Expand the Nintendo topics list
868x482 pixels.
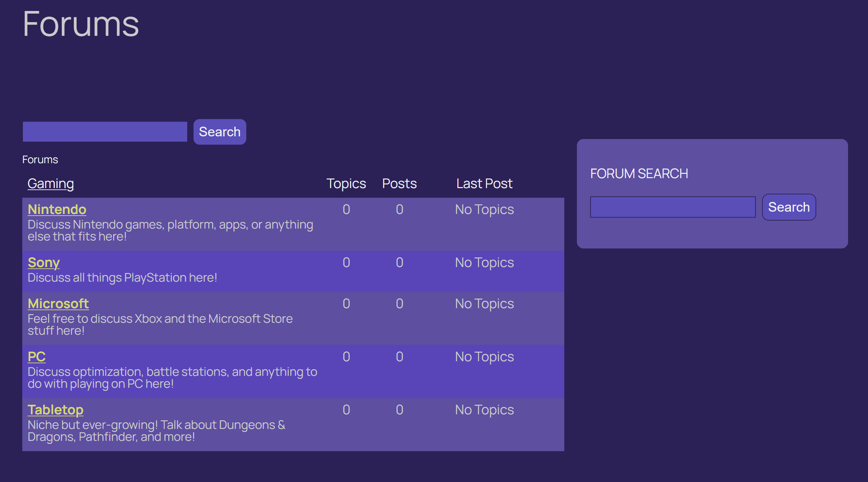coord(57,209)
